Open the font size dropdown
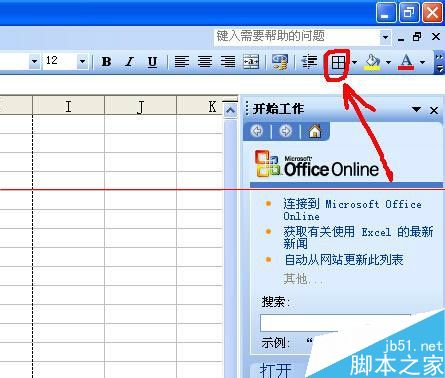Viewport: 445px width, 378px height. (82, 61)
